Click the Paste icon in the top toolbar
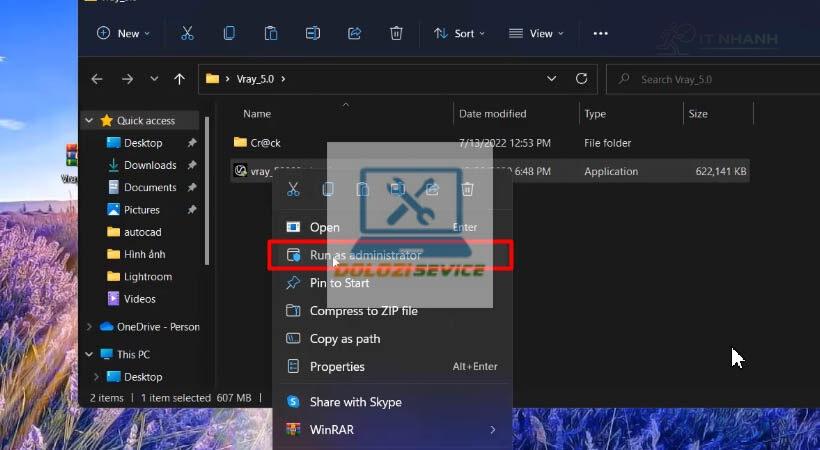The image size is (820, 450). click(271, 33)
